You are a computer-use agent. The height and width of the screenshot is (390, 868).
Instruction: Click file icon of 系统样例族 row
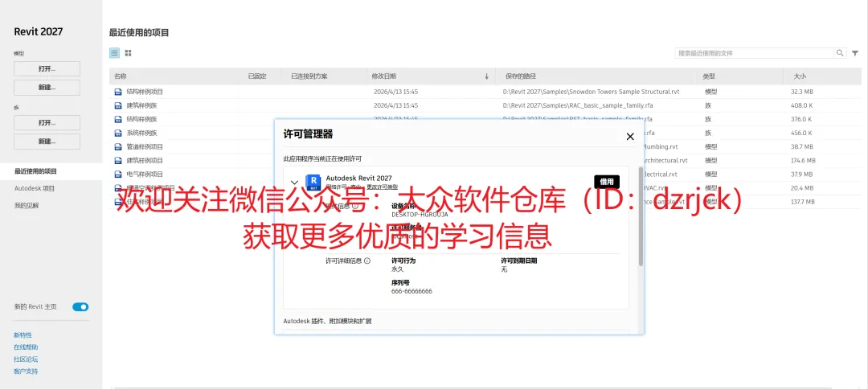coord(118,133)
